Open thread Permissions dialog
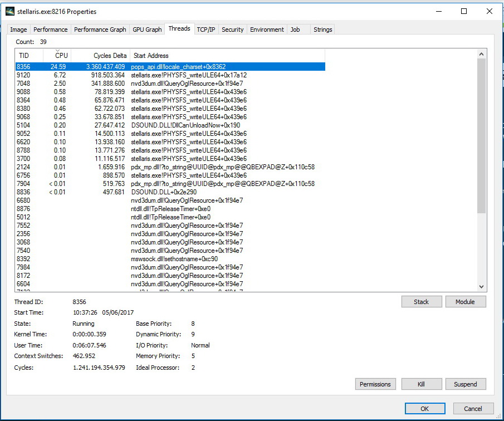This screenshot has height=421, width=504. (375, 384)
